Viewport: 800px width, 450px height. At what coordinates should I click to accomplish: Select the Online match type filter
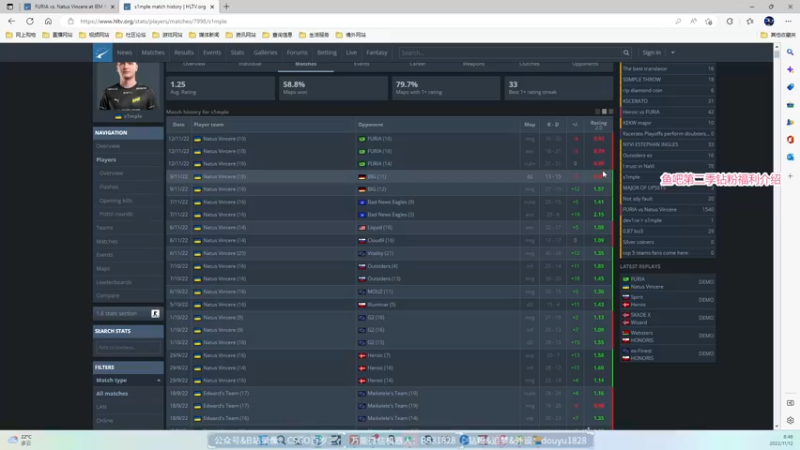pos(104,420)
